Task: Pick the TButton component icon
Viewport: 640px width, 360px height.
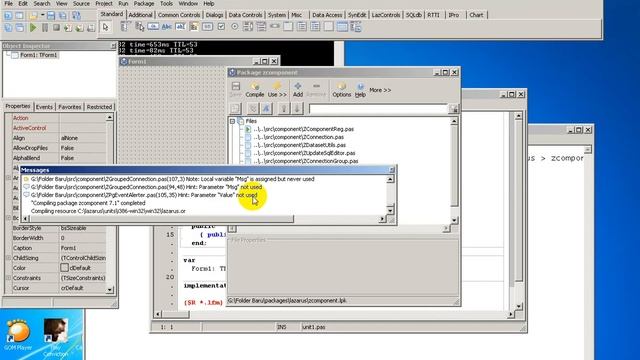Action: (x=153, y=27)
